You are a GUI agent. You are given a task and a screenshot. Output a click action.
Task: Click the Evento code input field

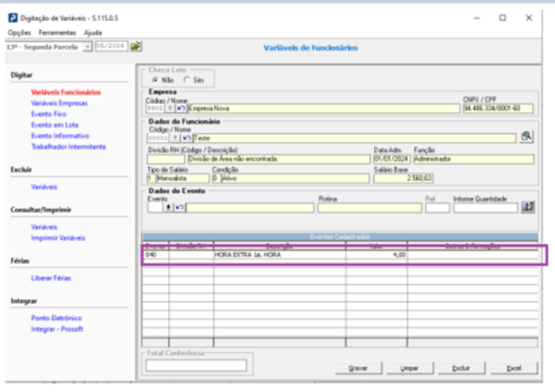155,208
